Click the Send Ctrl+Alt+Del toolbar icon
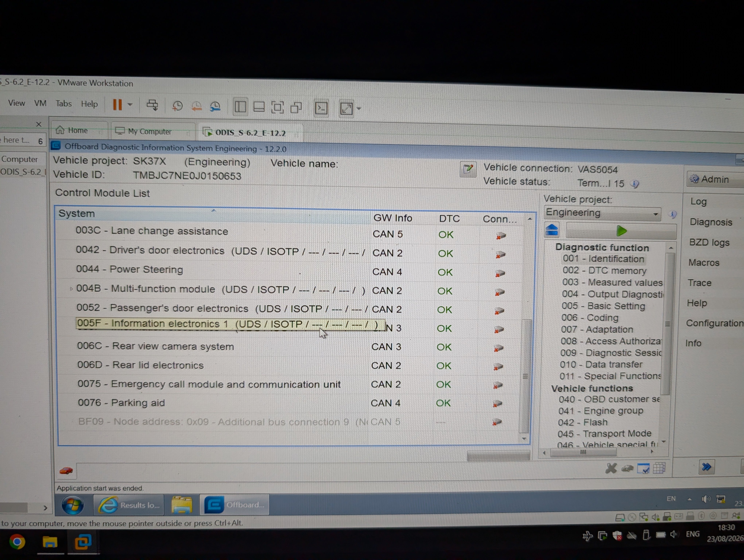 point(152,106)
